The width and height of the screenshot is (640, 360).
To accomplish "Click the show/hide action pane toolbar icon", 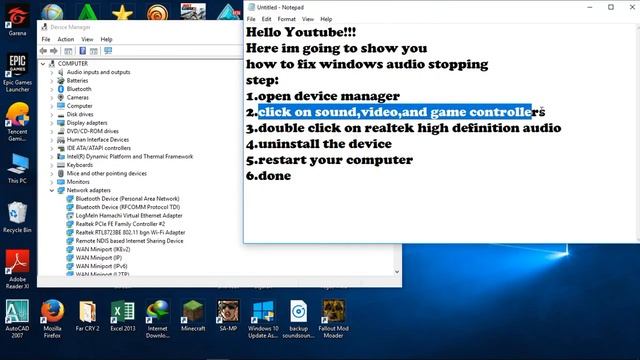I will (x=94, y=51).
